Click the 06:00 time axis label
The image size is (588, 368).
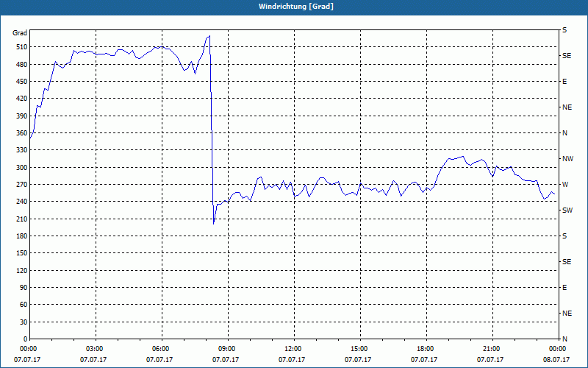162,348
